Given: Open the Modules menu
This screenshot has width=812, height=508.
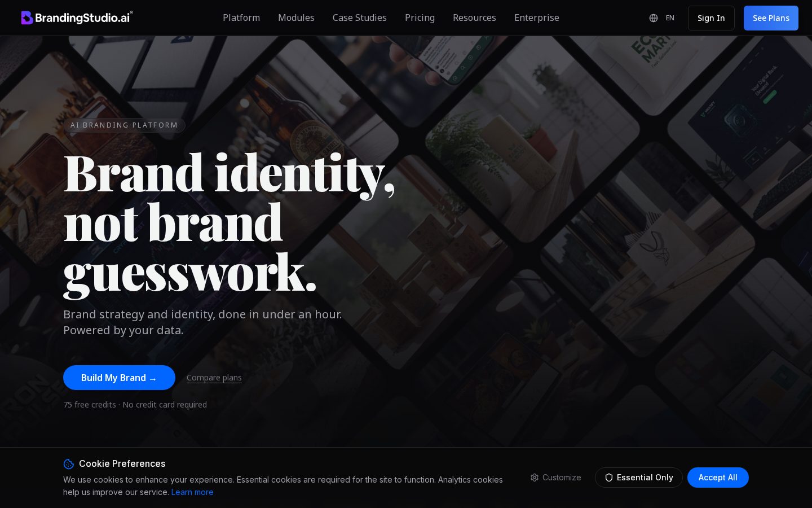Looking at the screenshot, I should [x=296, y=17].
